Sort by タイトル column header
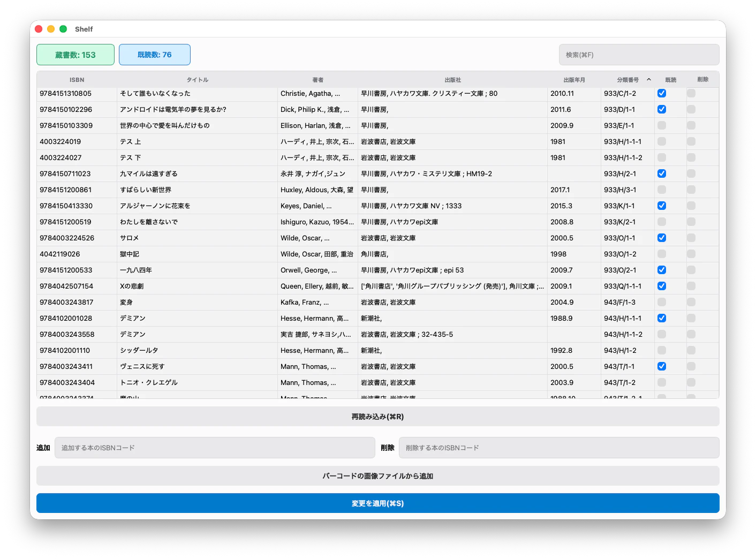Screen dimensions: 756x559 click(197, 80)
